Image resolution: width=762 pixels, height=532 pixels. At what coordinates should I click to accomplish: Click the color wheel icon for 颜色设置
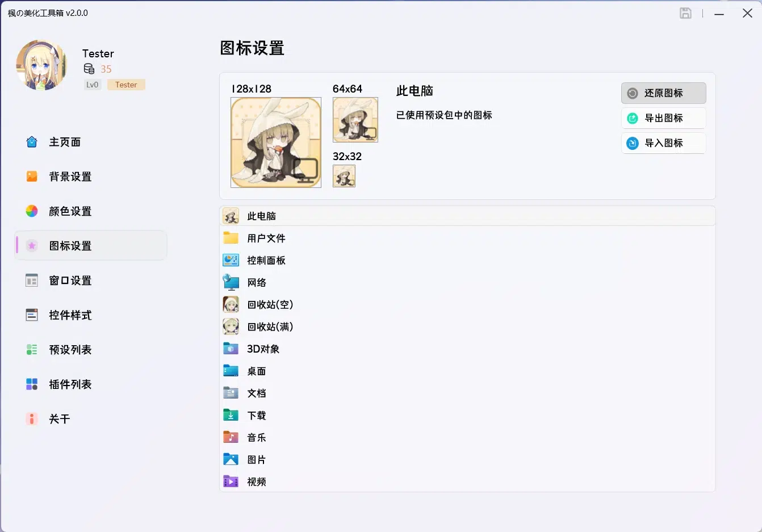(32, 211)
